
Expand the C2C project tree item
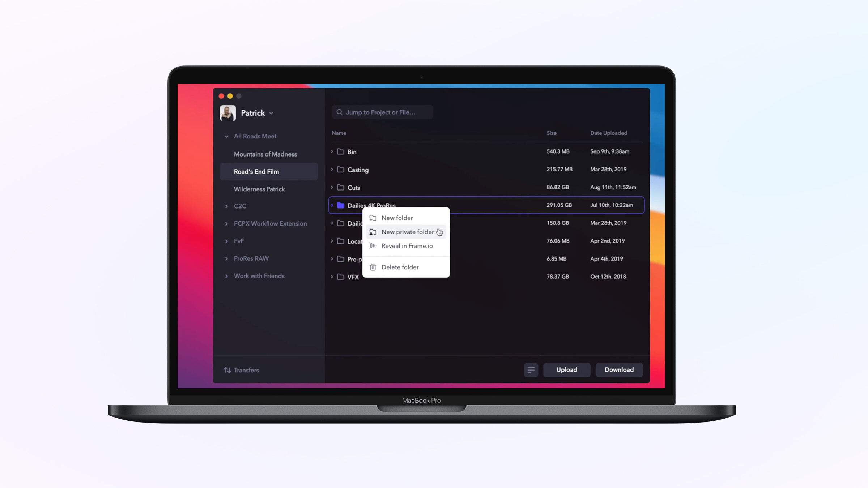tap(226, 206)
